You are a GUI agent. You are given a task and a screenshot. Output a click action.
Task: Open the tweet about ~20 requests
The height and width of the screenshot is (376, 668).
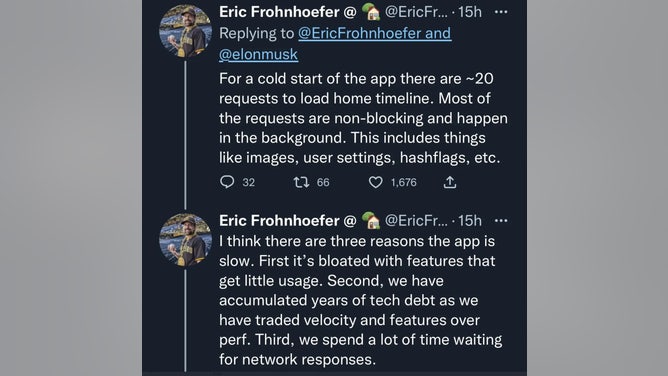pos(363,118)
